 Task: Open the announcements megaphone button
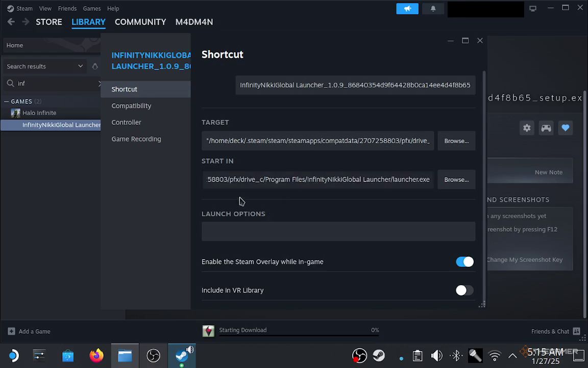click(407, 8)
